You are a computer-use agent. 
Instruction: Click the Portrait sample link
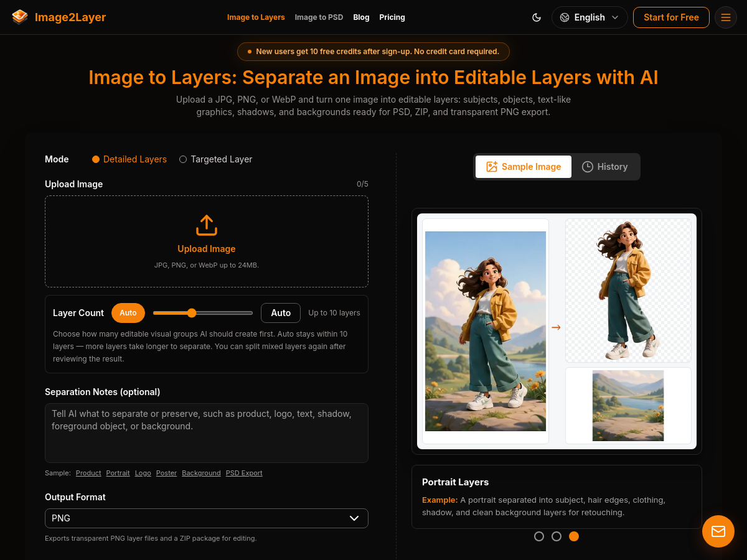118,473
